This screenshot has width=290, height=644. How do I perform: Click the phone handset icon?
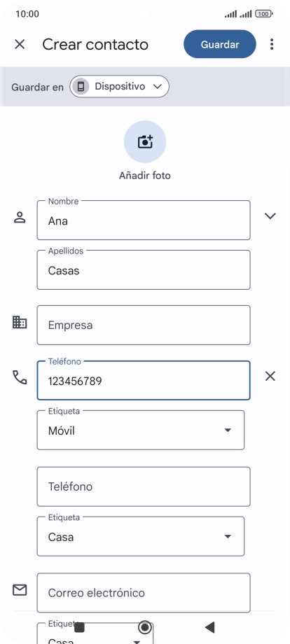20,377
